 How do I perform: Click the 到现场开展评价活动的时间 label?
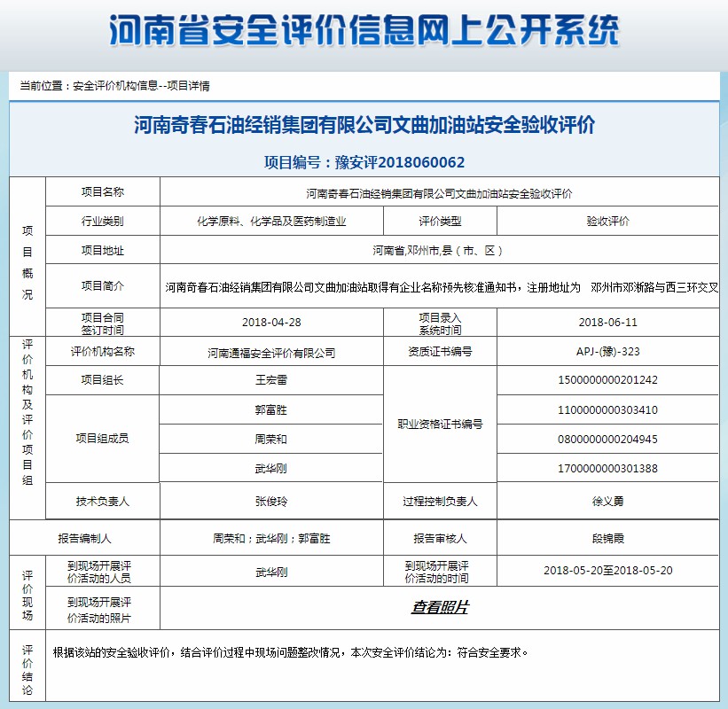436,572
